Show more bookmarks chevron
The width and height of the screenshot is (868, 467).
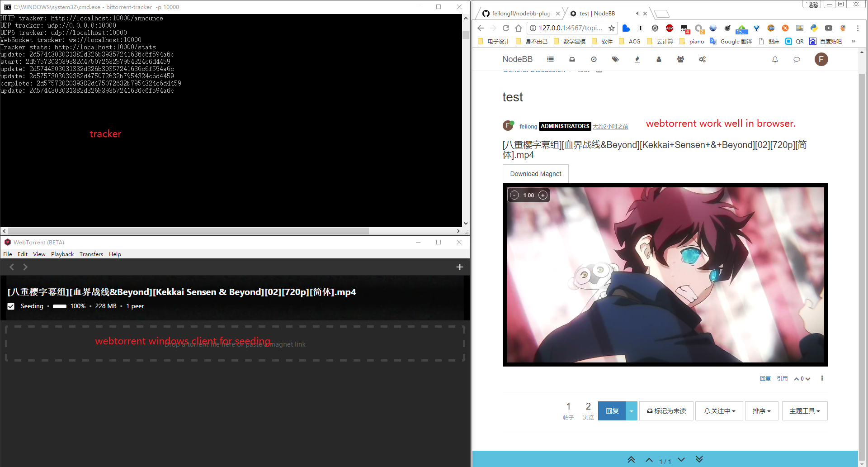coord(854,41)
